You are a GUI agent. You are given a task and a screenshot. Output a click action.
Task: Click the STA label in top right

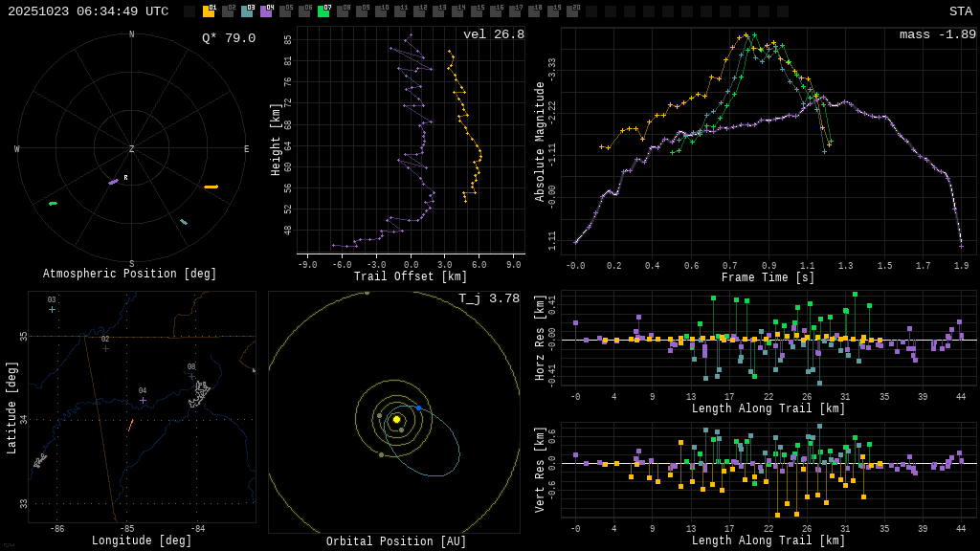[960, 11]
